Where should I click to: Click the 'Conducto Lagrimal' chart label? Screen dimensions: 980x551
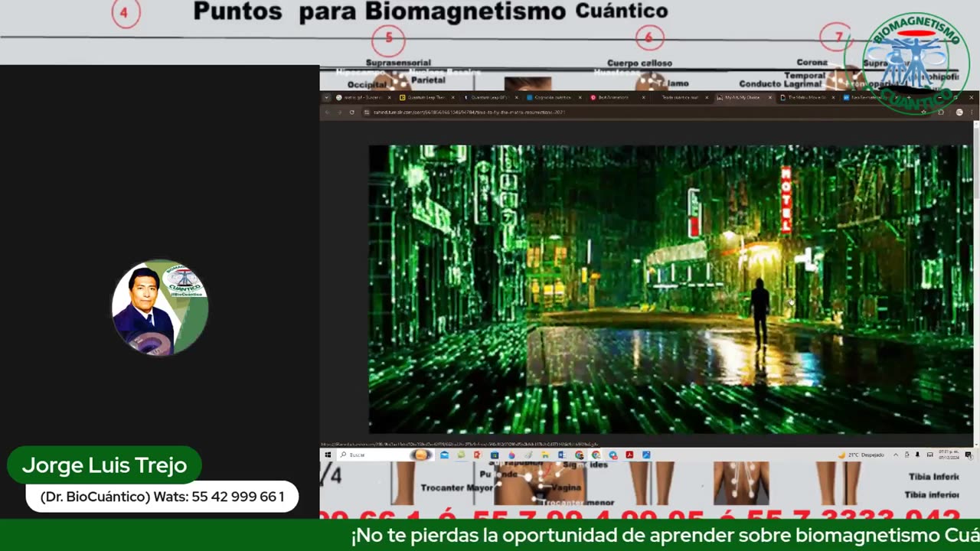coord(781,84)
